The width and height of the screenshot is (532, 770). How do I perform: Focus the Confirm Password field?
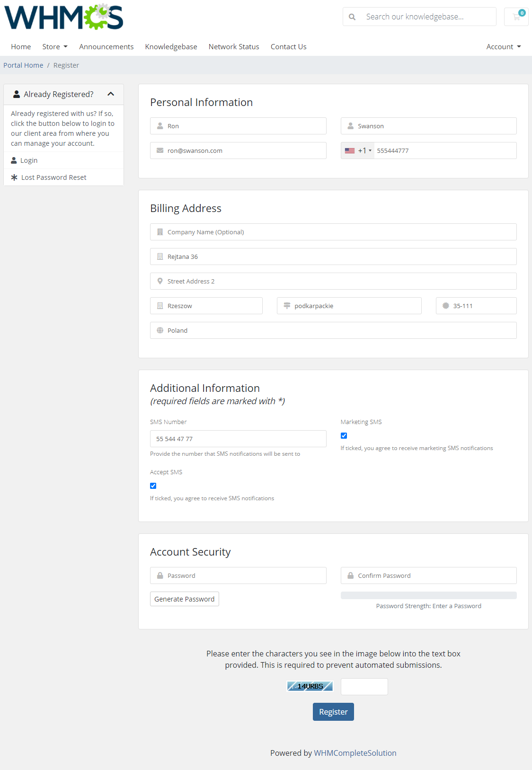429,575
